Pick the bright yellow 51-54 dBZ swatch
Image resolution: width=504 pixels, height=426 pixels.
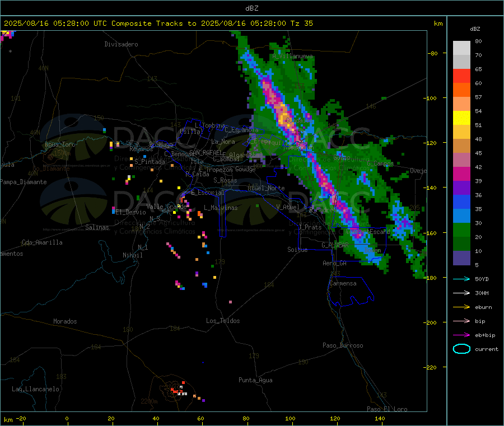[x=461, y=118]
